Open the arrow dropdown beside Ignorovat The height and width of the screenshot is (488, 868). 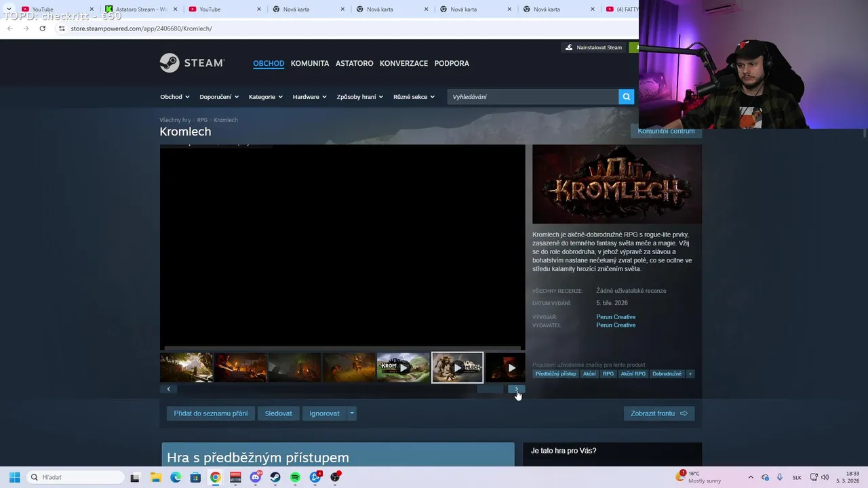[351, 413]
